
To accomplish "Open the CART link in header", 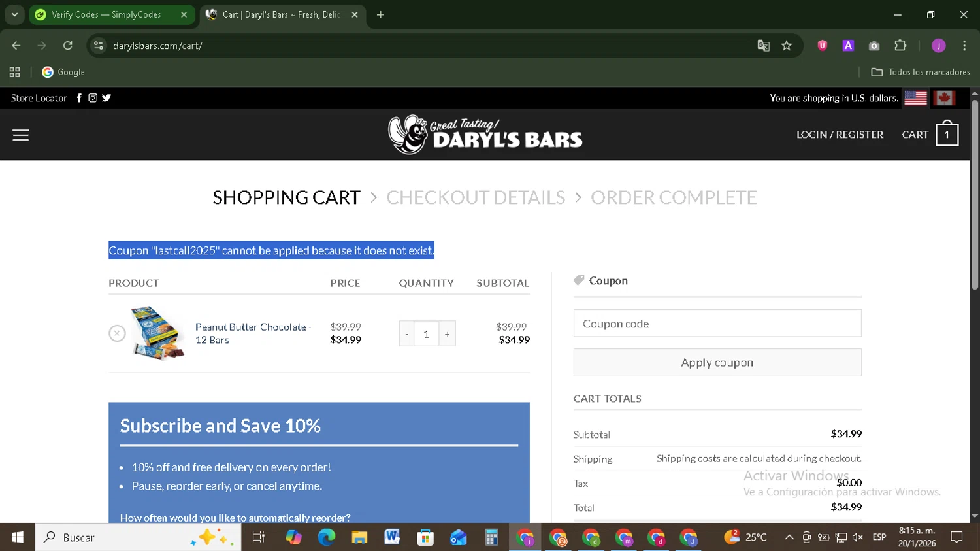I will pos(915,135).
